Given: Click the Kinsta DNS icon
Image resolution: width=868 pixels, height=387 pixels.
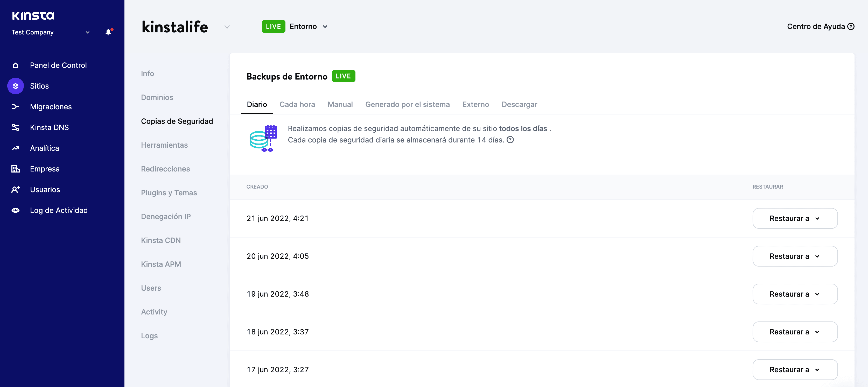Looking at the screenshot, I should 16,127.
